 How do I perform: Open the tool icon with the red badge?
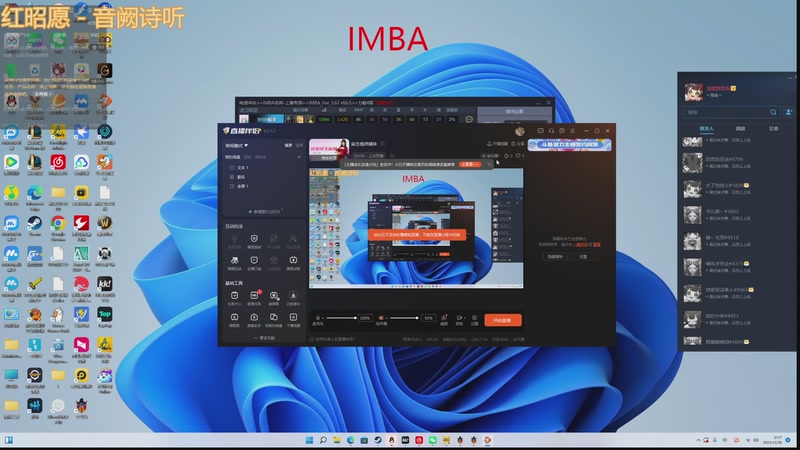(254, 297)
